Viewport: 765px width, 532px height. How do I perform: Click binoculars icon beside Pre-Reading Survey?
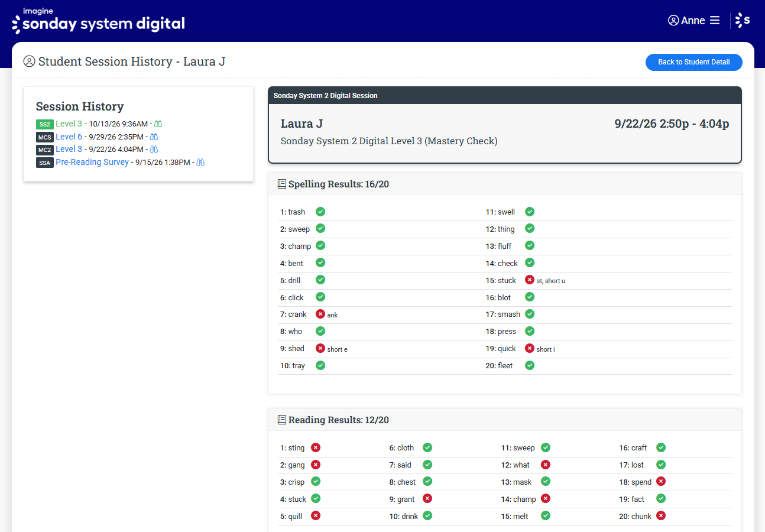(x=200, y=162)
